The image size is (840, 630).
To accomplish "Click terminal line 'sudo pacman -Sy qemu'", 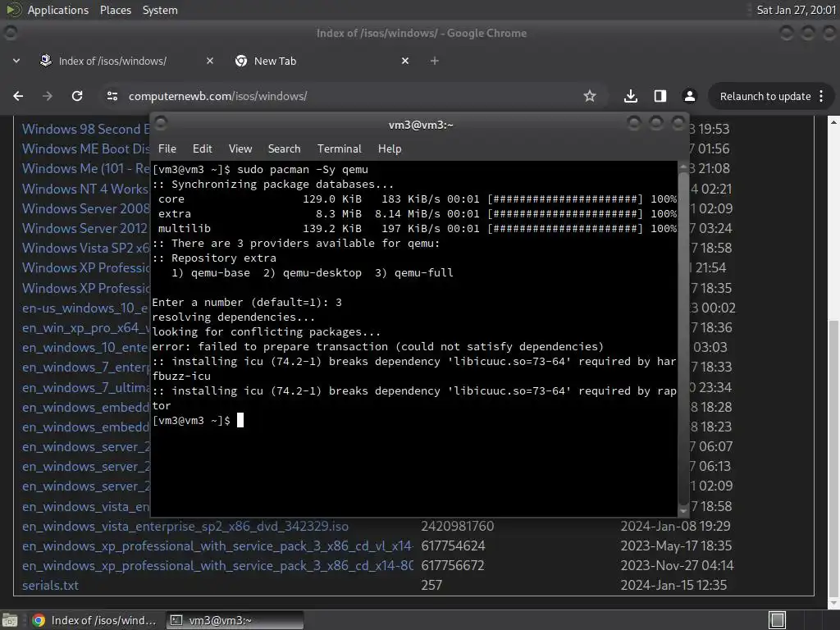I will pyautogui.click(x=303, y=170).
